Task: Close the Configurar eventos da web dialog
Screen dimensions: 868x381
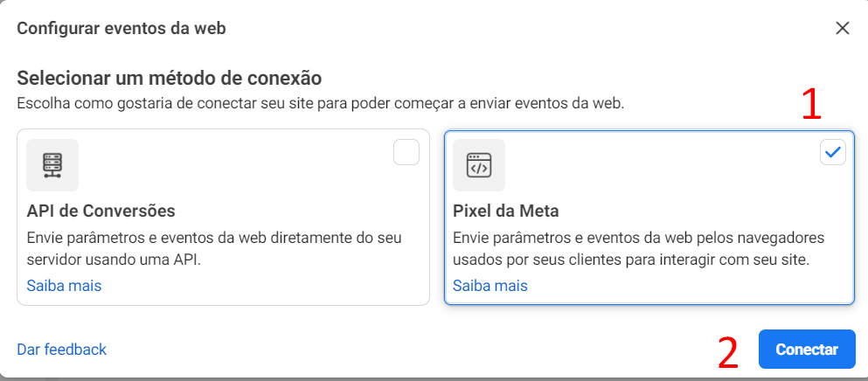Action: click(x=843, y=28)
